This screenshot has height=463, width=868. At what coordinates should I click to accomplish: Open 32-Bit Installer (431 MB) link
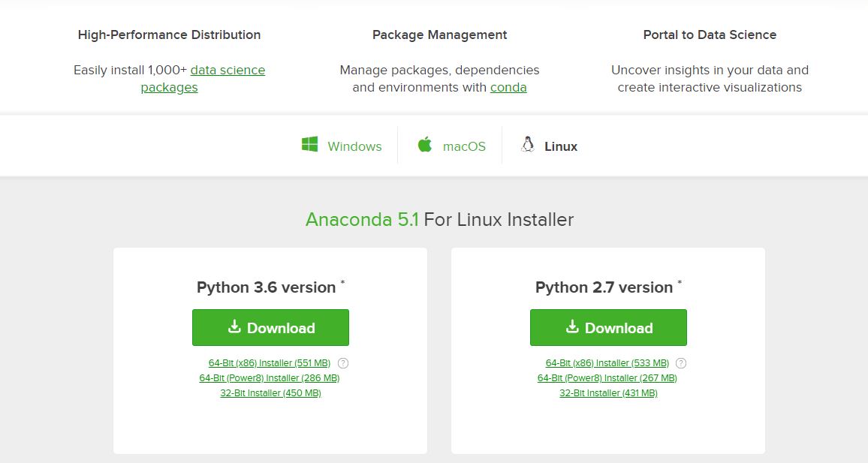(608, 393)
